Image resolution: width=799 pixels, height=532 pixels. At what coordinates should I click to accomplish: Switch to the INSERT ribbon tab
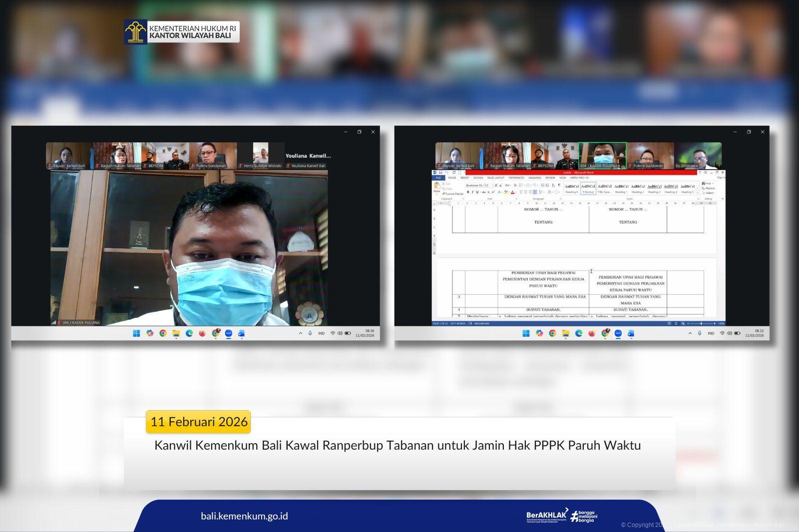coord(465,178)
